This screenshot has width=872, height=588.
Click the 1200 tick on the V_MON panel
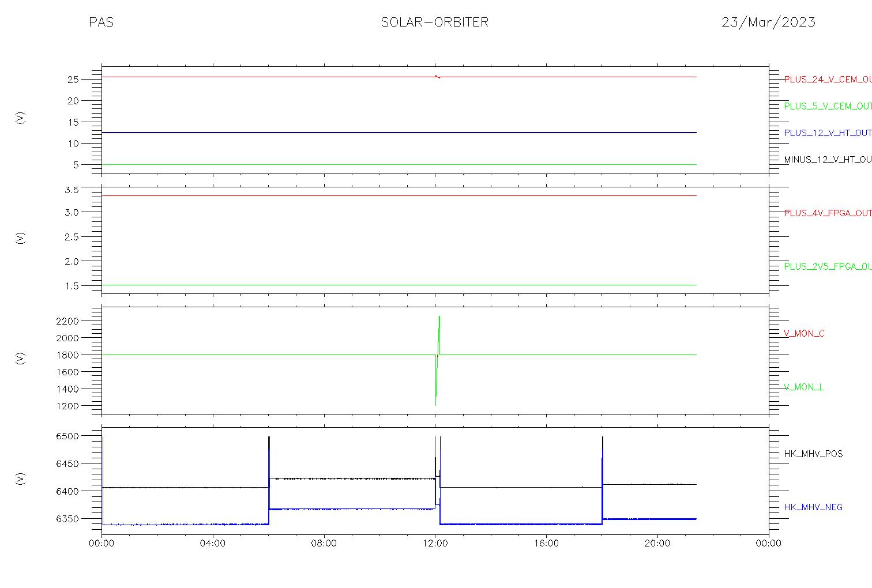[67, 406]
